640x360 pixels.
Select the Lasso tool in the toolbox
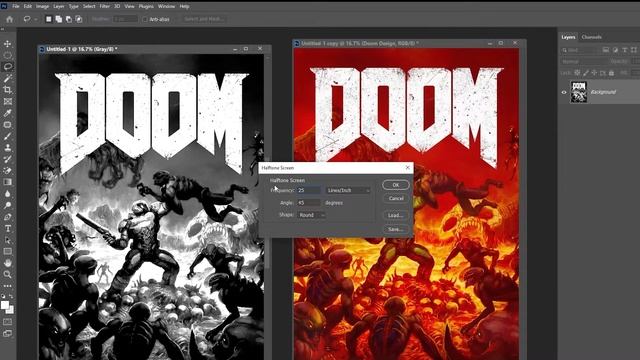tap(7, 67)
